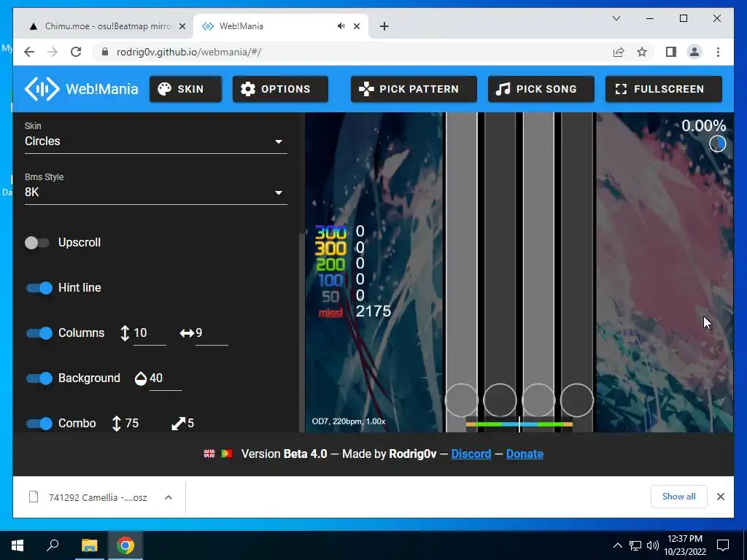This screenshot has width=747, height=560.
Task: Bookmark this page with star
Action: coord(642,52)
